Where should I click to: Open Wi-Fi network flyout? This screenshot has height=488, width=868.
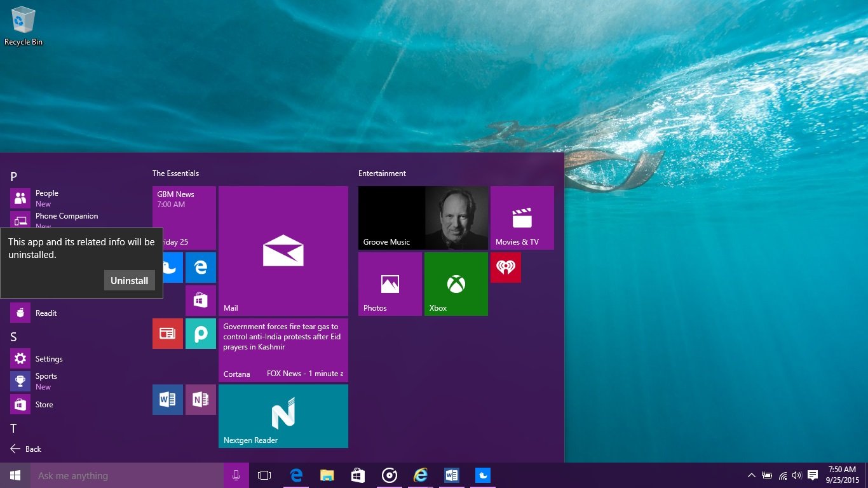[783, 475]
